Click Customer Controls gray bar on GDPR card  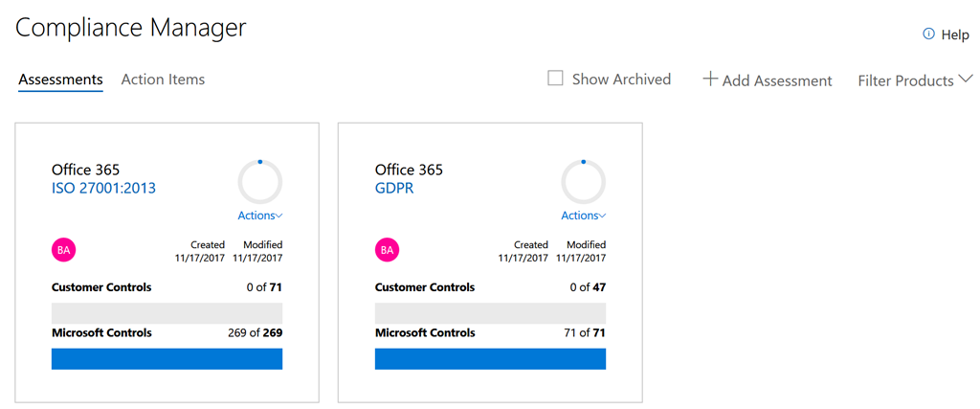pyautogui.click(x=490, y=313)
